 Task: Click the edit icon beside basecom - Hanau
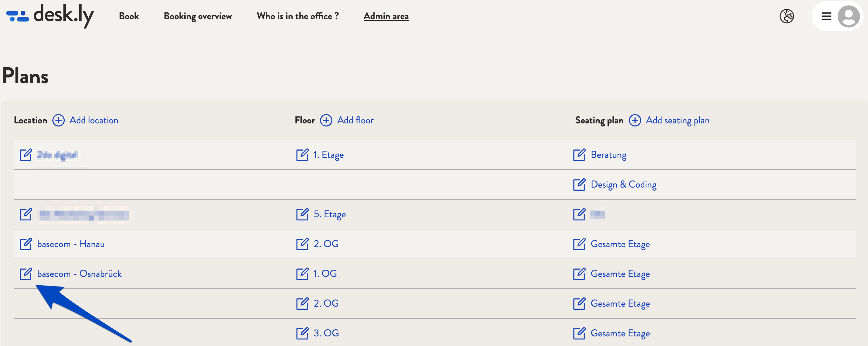pyautogui.click(x=26, y=244)
